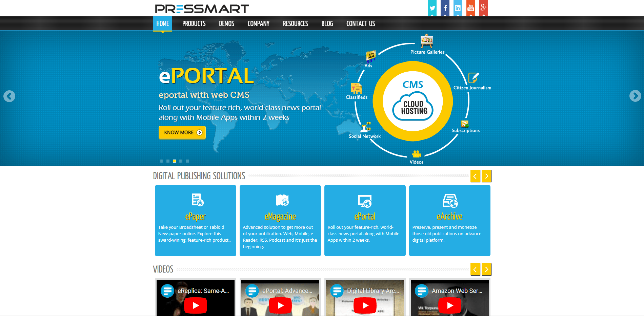Screen dimensions: 644x316
Task: Play the eReplica video
Action: 195,305
